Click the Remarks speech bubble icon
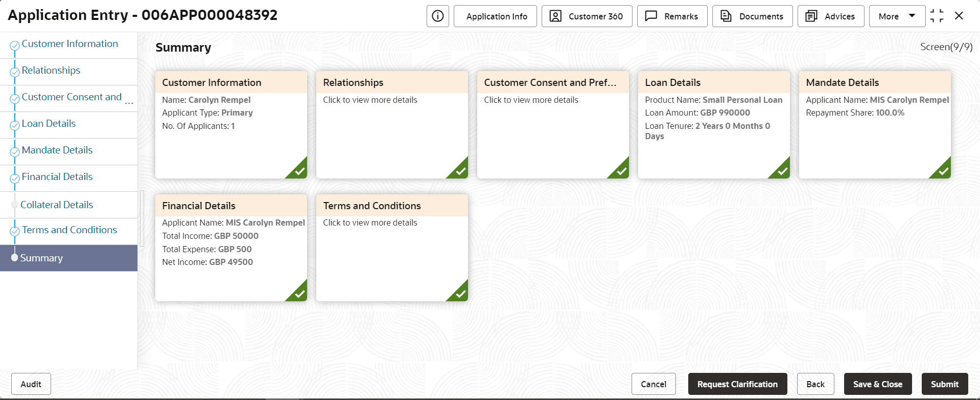 pyautogui.click(x=651, y=16)
